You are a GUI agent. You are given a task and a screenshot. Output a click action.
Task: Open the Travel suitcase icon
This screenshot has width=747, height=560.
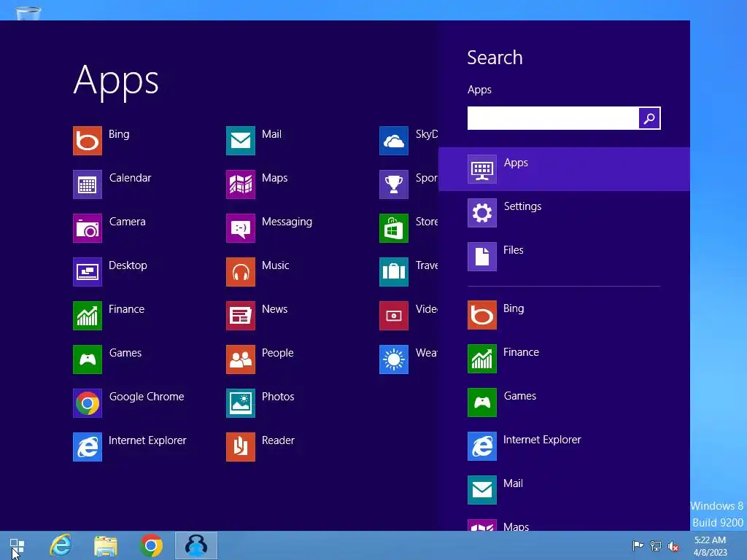point(394,272)
